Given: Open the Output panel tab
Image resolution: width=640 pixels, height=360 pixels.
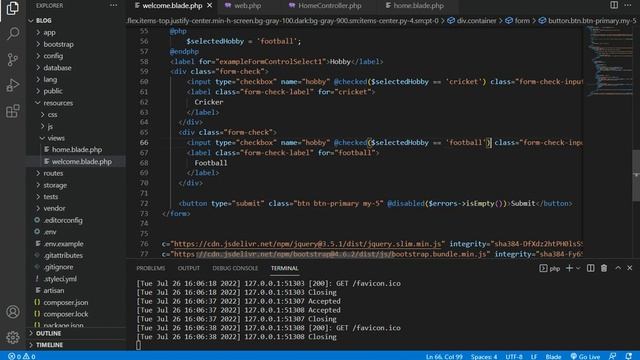Looking at the screenshot, I should click(189, 268).
